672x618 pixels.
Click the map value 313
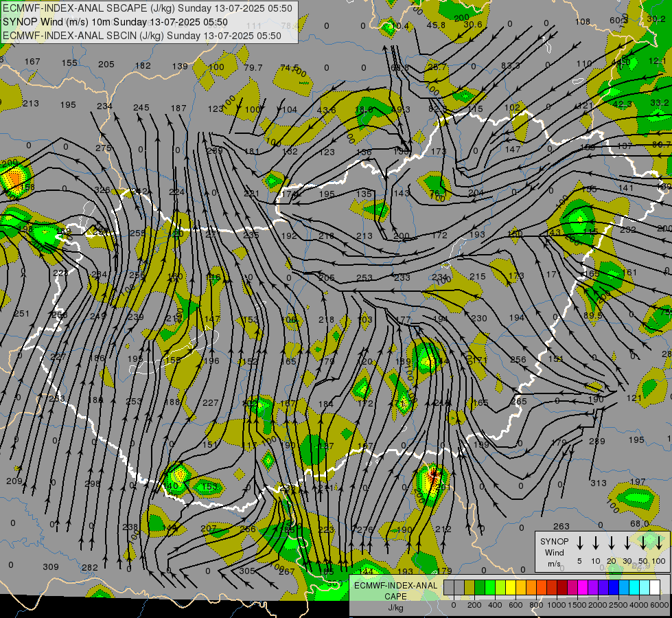coord(599,483)
